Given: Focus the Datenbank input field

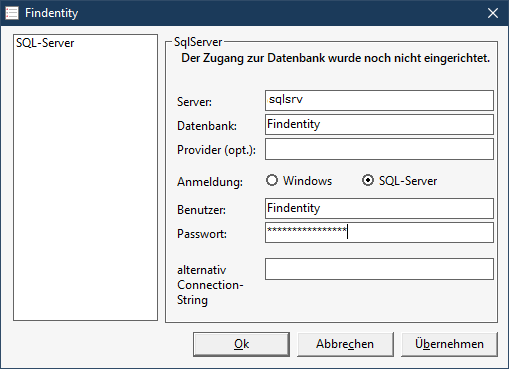Looking at the screenshot, I should pyautogui.click(x=379, y=125).
